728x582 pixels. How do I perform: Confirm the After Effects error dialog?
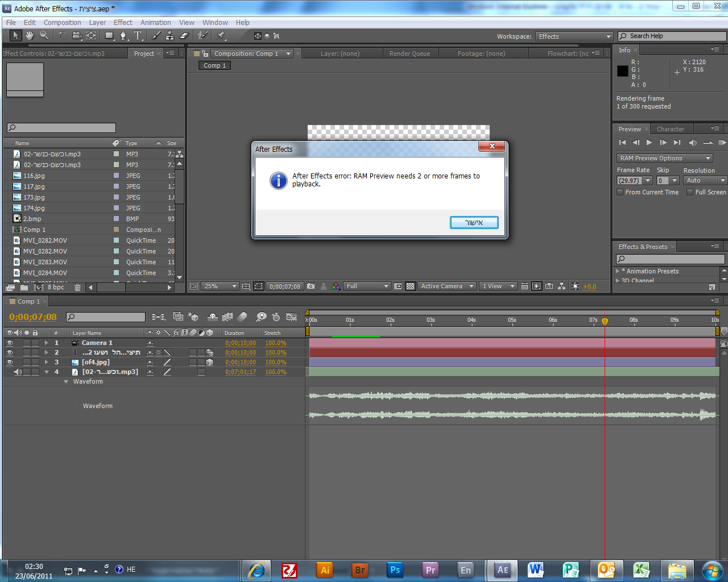pyautogui.click(x=474, y=222)
